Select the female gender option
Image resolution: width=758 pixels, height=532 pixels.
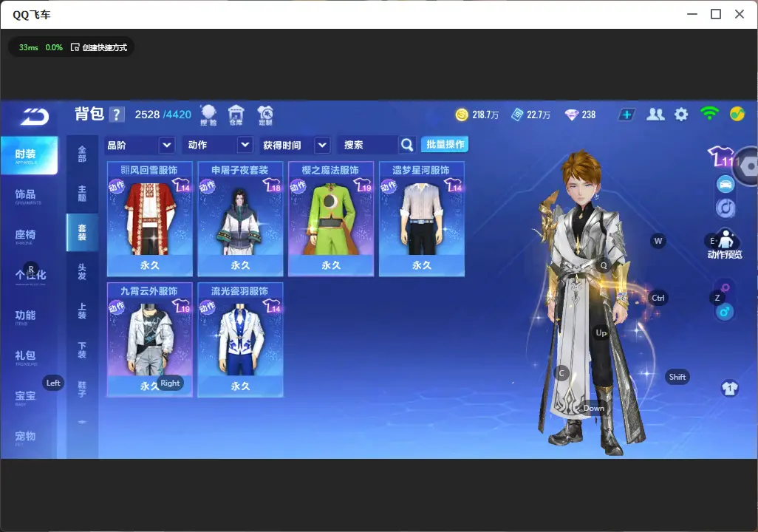[x=725, y=287]
